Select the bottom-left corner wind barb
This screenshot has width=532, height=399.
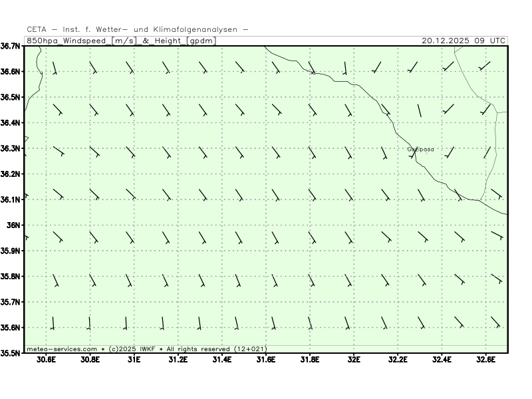click(53, 323)
